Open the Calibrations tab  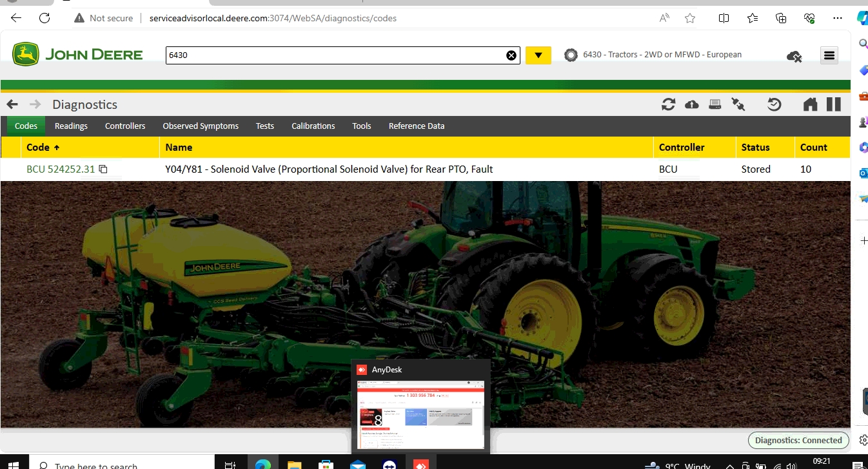pos(313,126)
